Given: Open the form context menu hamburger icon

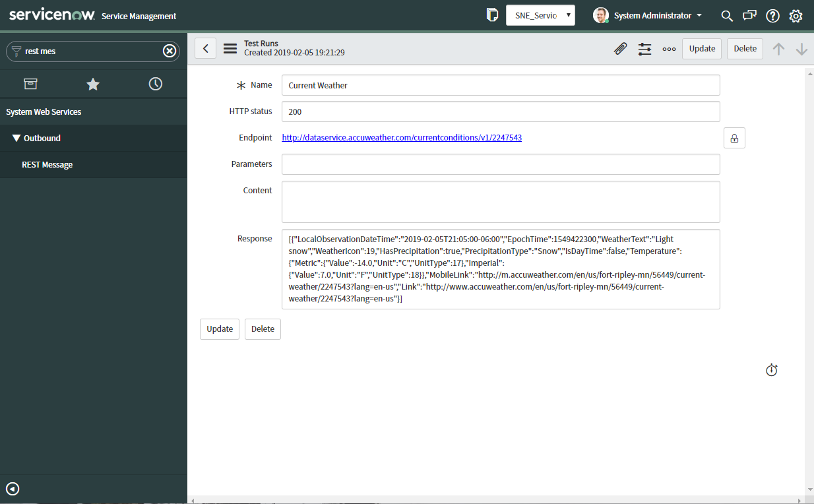Looking at the screenshot, I should (x=229, y=47).
